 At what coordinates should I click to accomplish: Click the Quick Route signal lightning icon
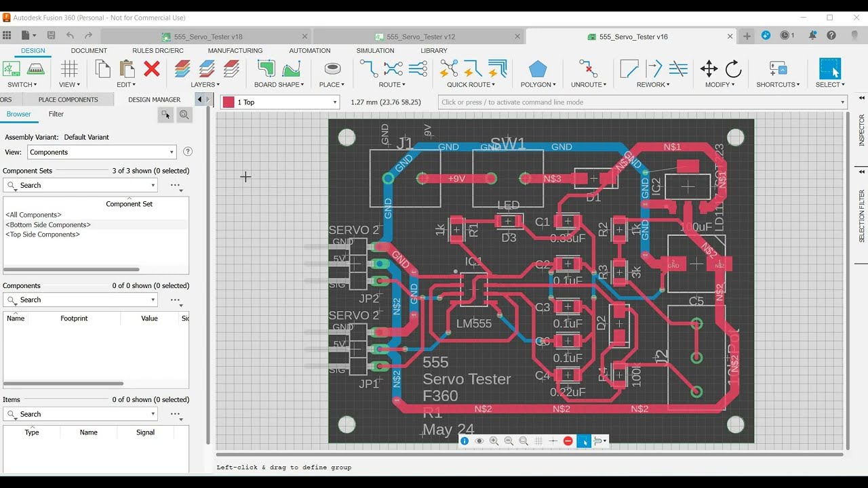tap(473, 68)
